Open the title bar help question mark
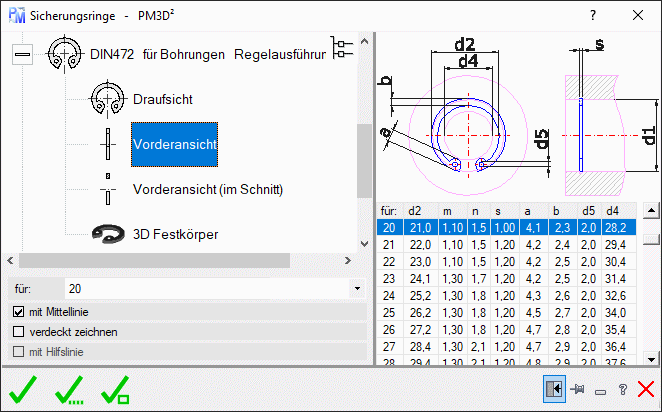This screenshot has height=412, width=662. click(x=593, y=15)
